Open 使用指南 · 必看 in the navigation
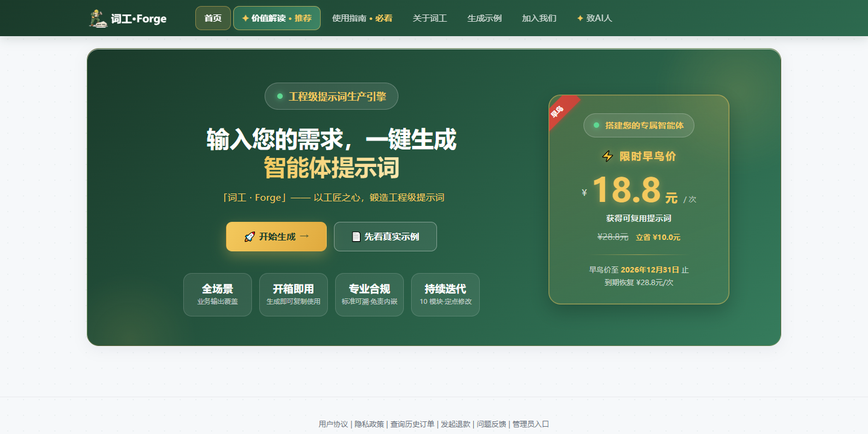The image size is (868, 434). 362,18
